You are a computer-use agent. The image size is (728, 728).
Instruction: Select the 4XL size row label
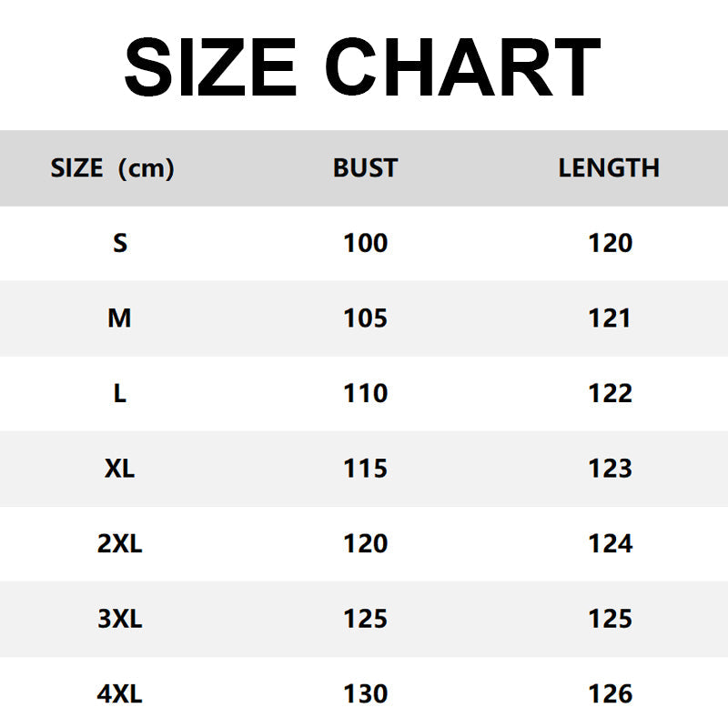(120, 694)
